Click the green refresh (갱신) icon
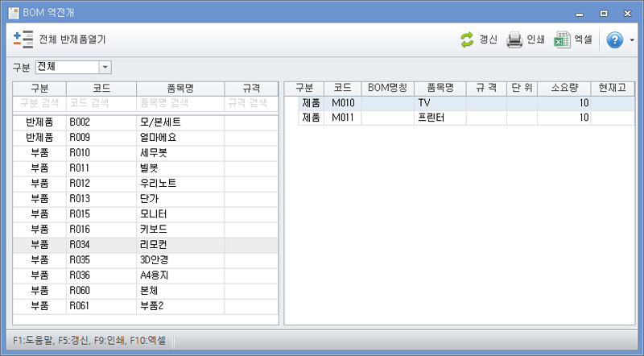The image size is (644, 356). 467,39
